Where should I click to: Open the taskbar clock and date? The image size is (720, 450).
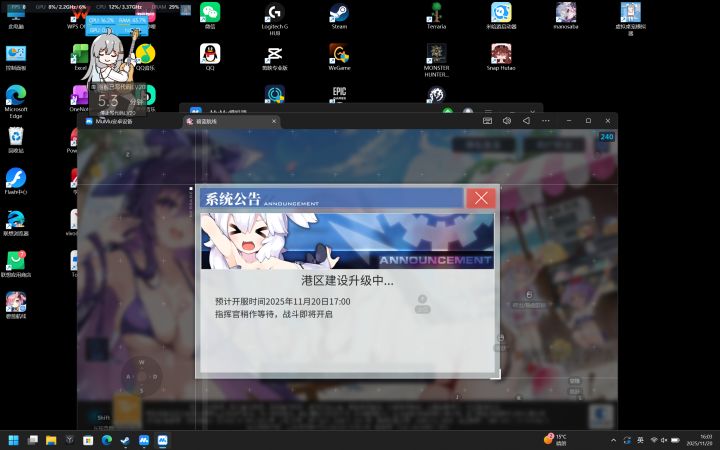(x=699, y=440)
